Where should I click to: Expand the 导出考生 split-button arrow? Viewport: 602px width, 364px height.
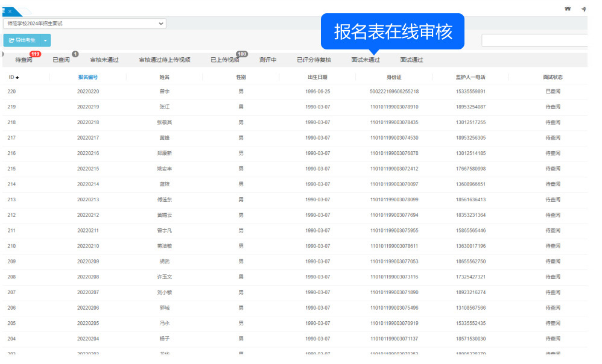(46, 40)
